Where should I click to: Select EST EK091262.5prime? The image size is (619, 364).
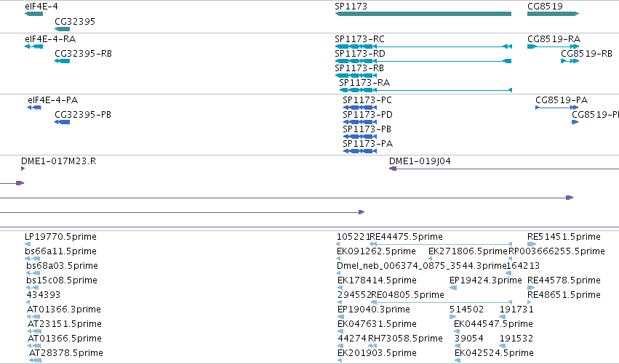click(x=376, y=251)
